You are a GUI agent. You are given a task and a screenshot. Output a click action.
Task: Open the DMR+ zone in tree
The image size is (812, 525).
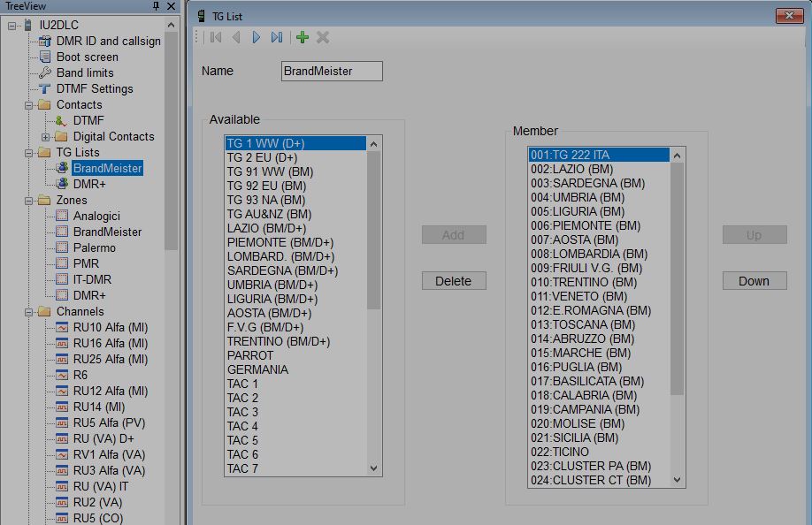[89, 295]
